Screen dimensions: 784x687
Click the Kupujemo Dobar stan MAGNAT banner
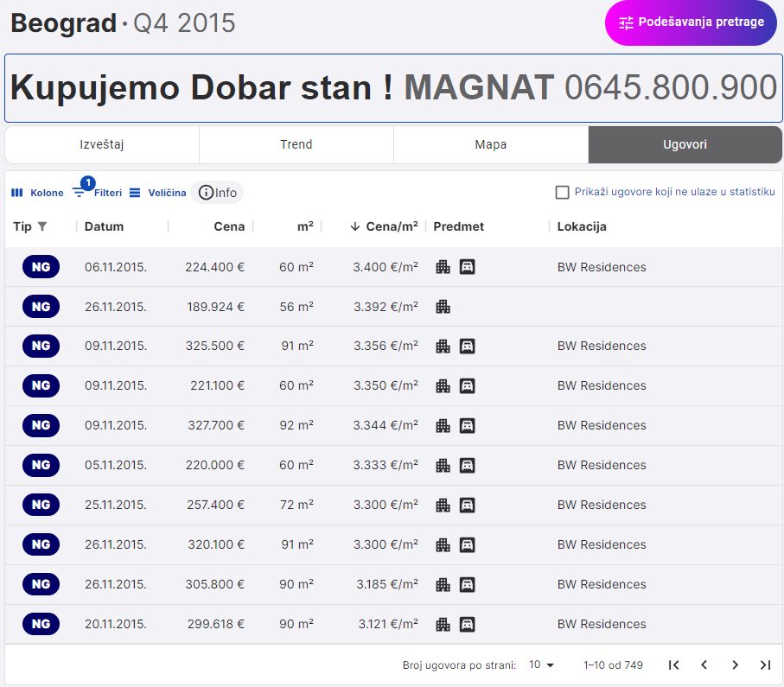(392, 88)
